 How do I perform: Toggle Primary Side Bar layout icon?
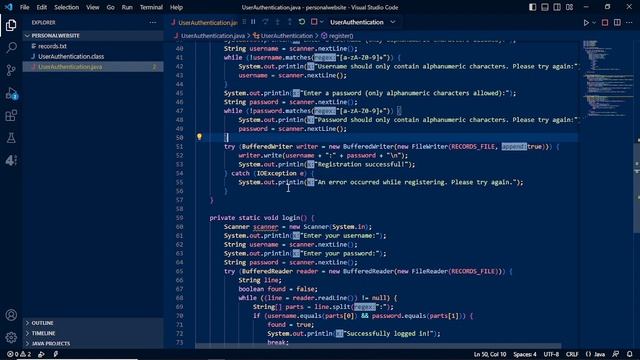point(532,7)
